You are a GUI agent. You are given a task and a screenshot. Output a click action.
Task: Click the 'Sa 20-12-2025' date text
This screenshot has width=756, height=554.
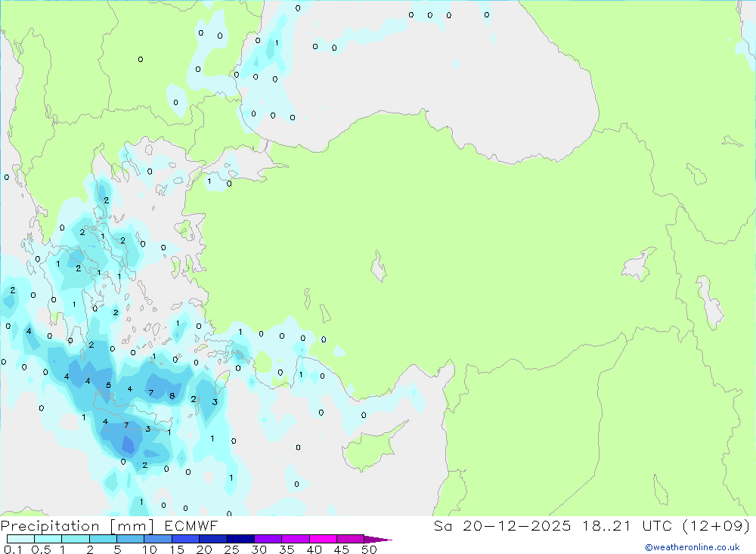(502, 525)
